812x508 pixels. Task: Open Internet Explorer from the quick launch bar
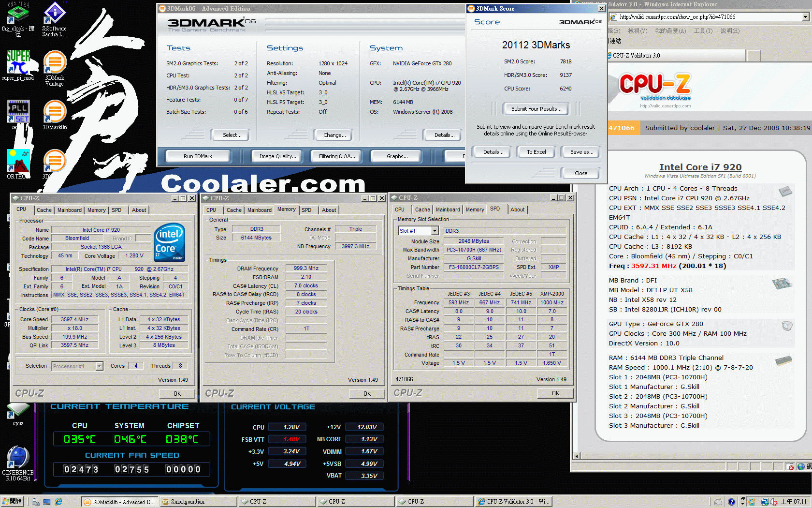coord(58,502)
